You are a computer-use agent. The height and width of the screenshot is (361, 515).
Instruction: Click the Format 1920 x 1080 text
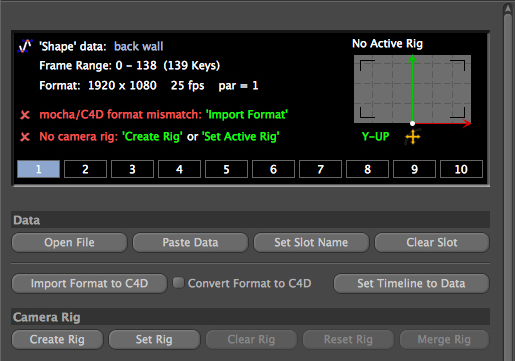tap(98, 86)
